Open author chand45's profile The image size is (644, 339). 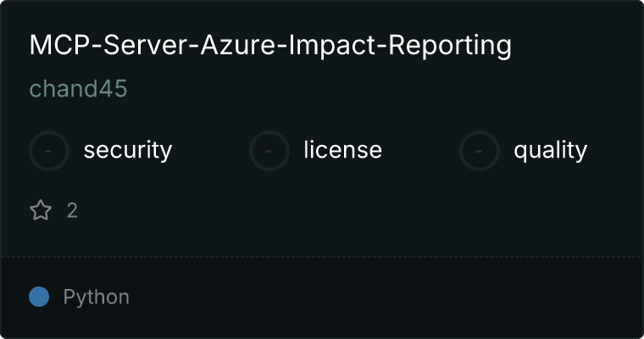[78, 89]
